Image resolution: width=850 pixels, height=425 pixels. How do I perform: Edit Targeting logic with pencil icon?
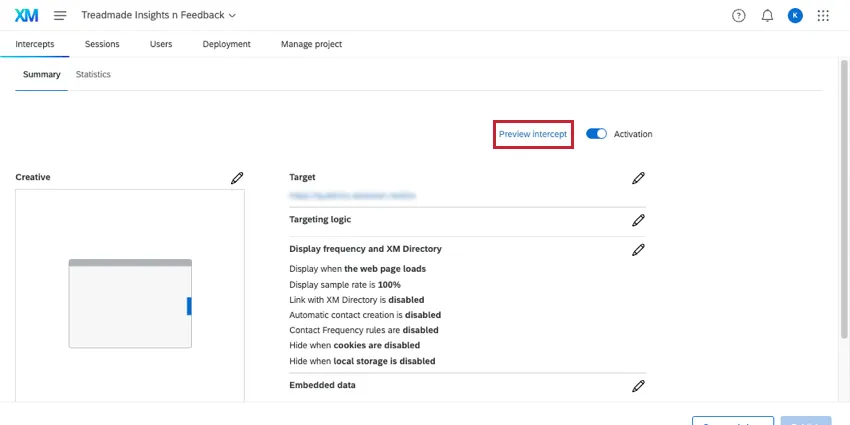[638, 219]
